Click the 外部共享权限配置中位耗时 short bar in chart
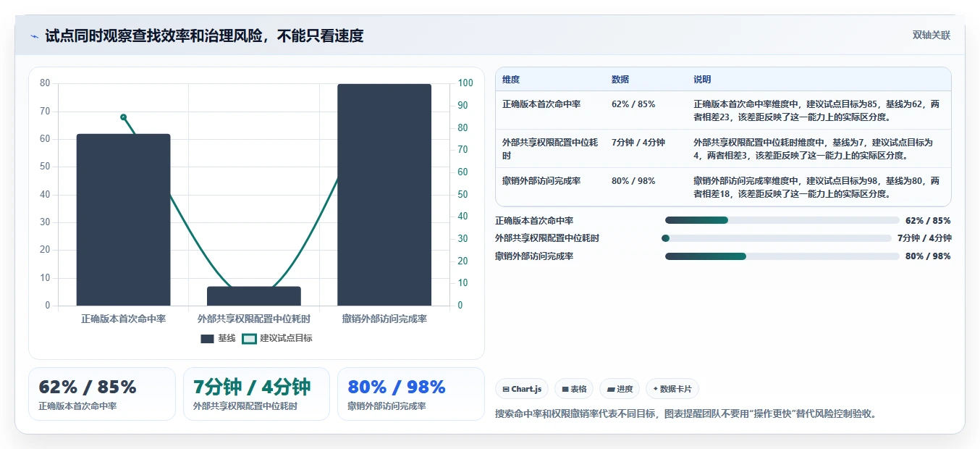This screenshot has height=449, width=980. point(254,296)
